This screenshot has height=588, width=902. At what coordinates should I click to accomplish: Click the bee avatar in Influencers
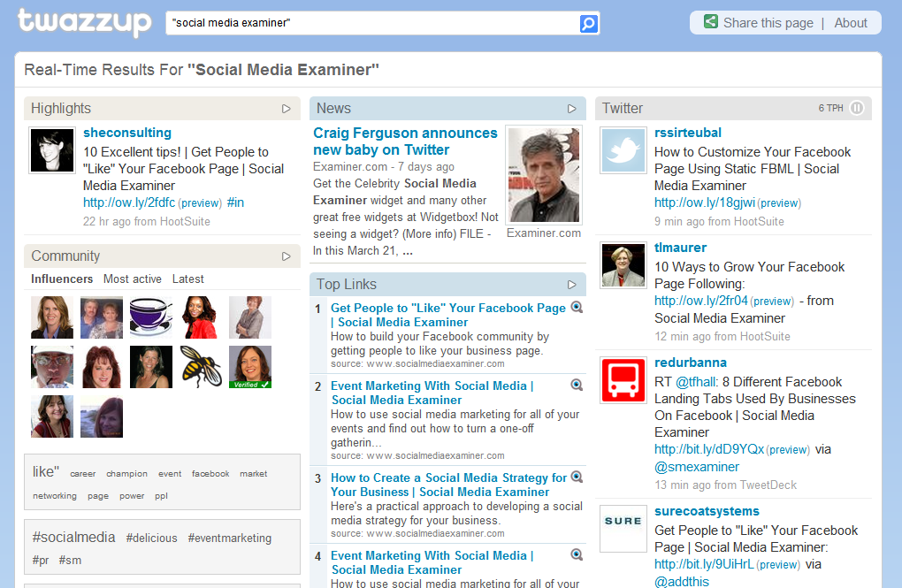[x=201, y=366]
